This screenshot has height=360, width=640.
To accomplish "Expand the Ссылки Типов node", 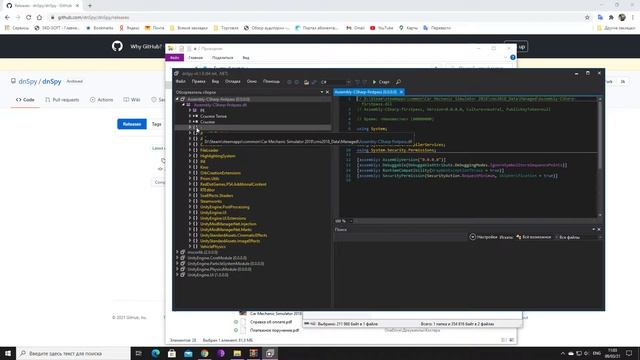I will pos(190,116).
